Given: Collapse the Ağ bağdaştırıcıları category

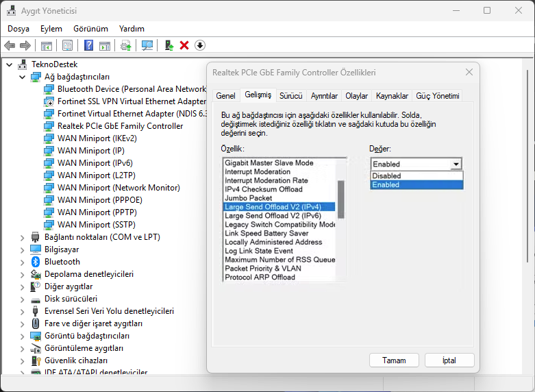Looking at the screenshot, I should click(23, 77).
